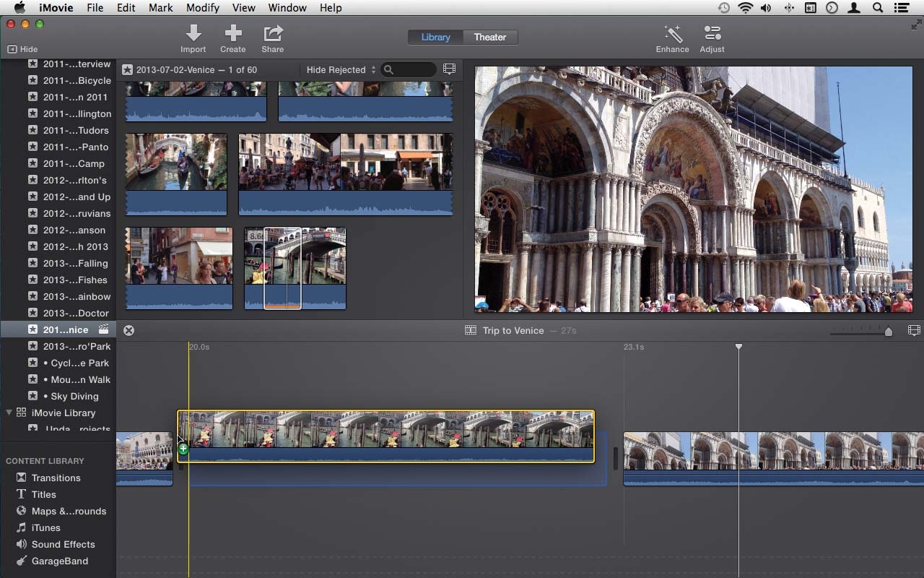The image size is (924, 578).
Task: Select the street crowd browser clip
Action: click(179, 268)
